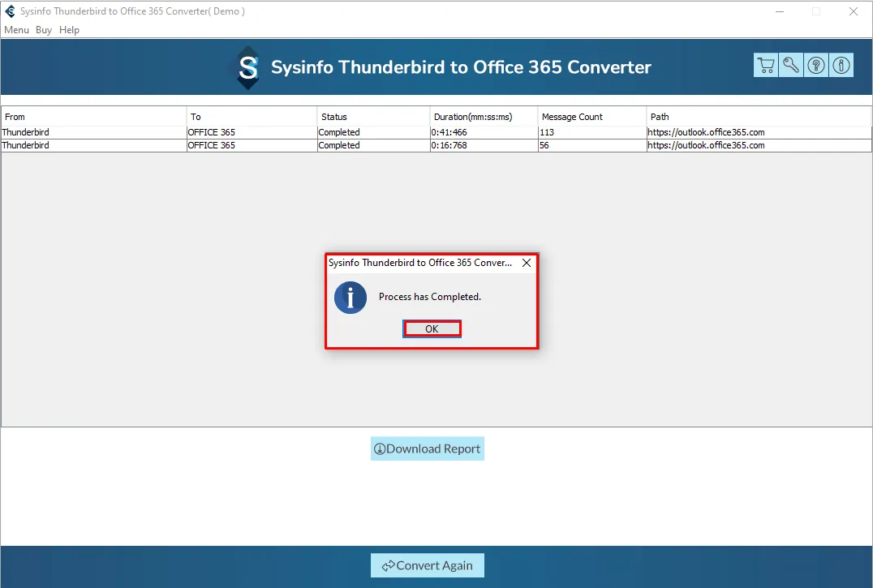Click the Status column header

click(x=373, y=117)
